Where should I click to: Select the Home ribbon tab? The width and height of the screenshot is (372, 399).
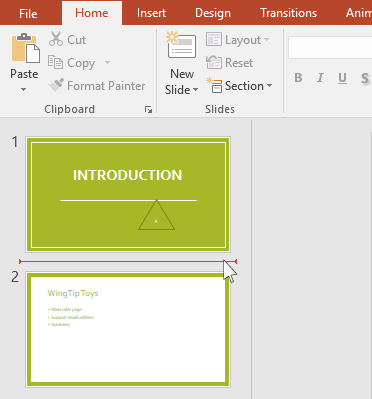[92, 13]
